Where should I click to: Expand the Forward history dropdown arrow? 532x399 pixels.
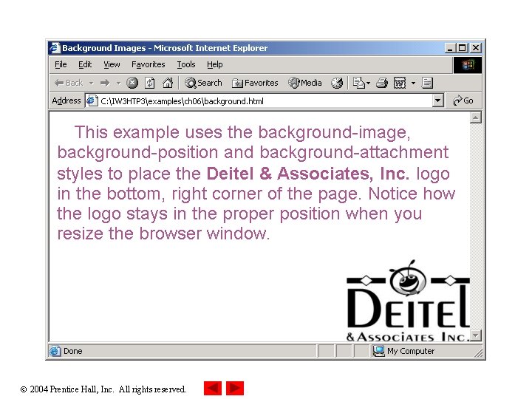coord(118,83)
